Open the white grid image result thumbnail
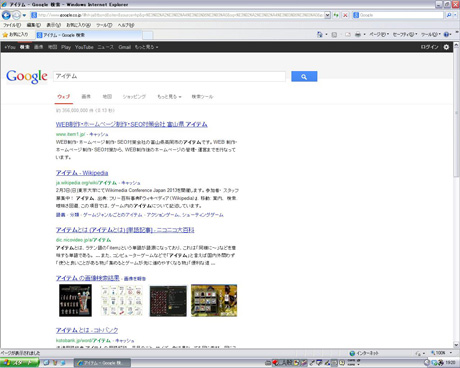Screen dimensions: 460x368 [x=121, y=300]
